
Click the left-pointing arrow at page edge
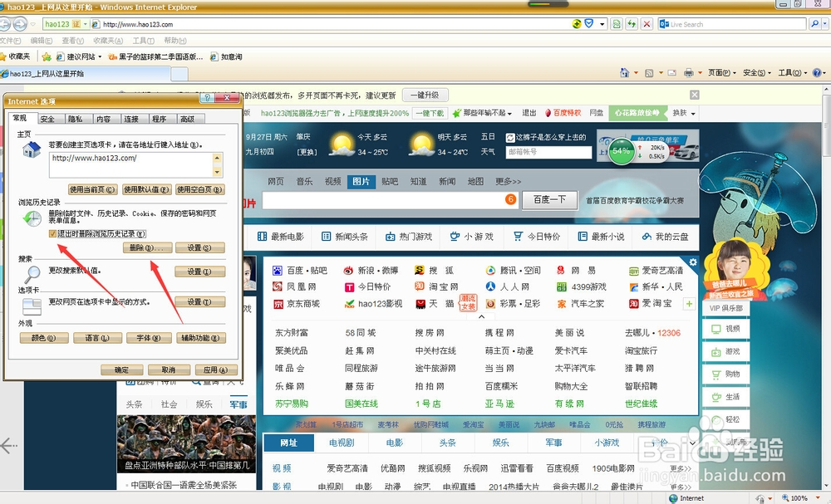click(x=8, y=446)
